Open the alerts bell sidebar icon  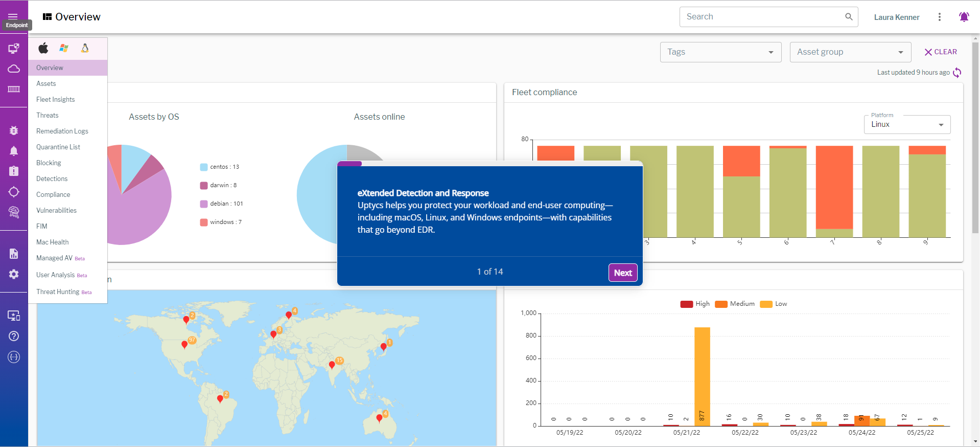coord(14,151)
